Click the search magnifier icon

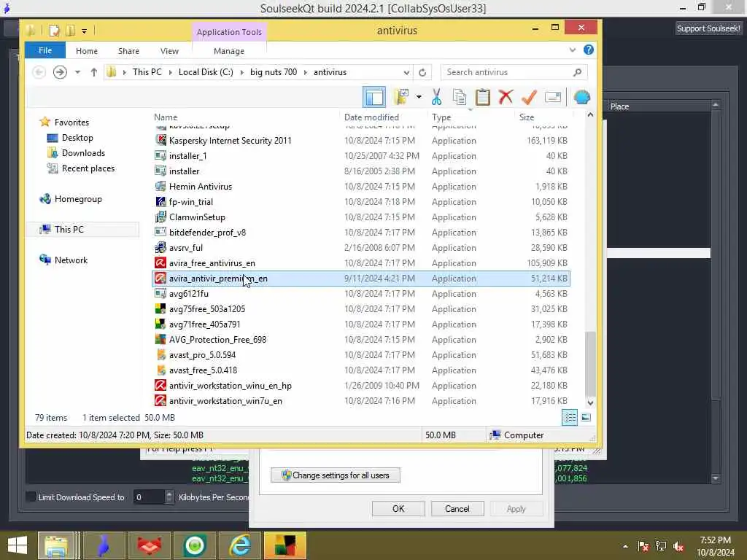(578, 72)
